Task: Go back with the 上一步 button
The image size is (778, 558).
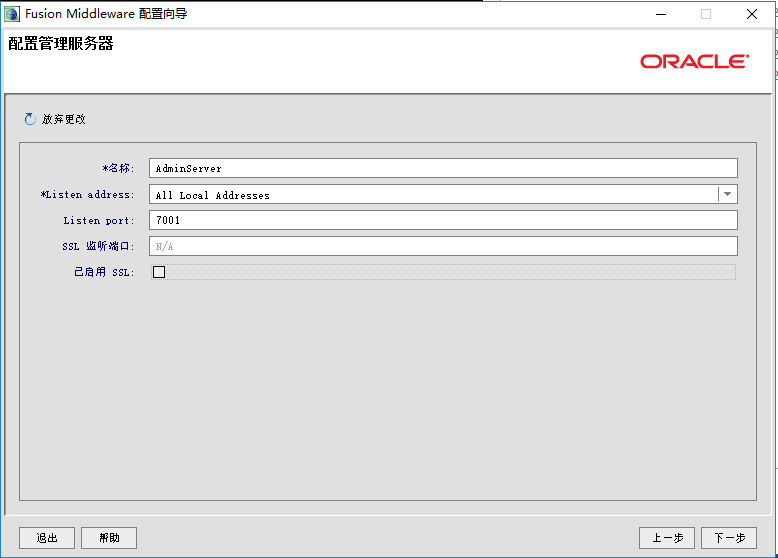Action: [x=667, y=538]
